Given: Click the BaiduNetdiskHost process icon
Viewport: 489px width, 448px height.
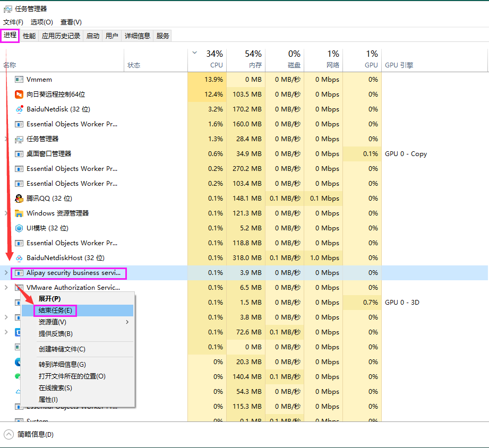Looking at the screenshot, I should [19, 258].
